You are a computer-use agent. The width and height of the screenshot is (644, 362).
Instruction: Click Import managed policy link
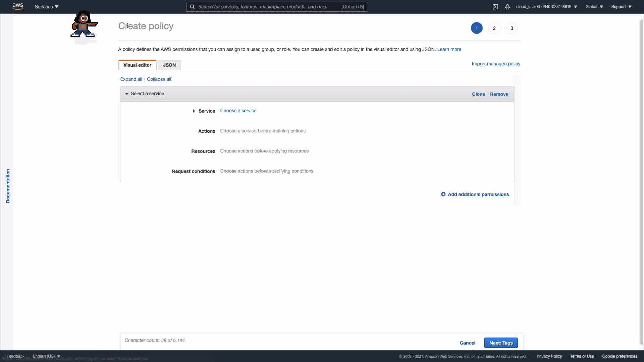[x=496, y=64]
